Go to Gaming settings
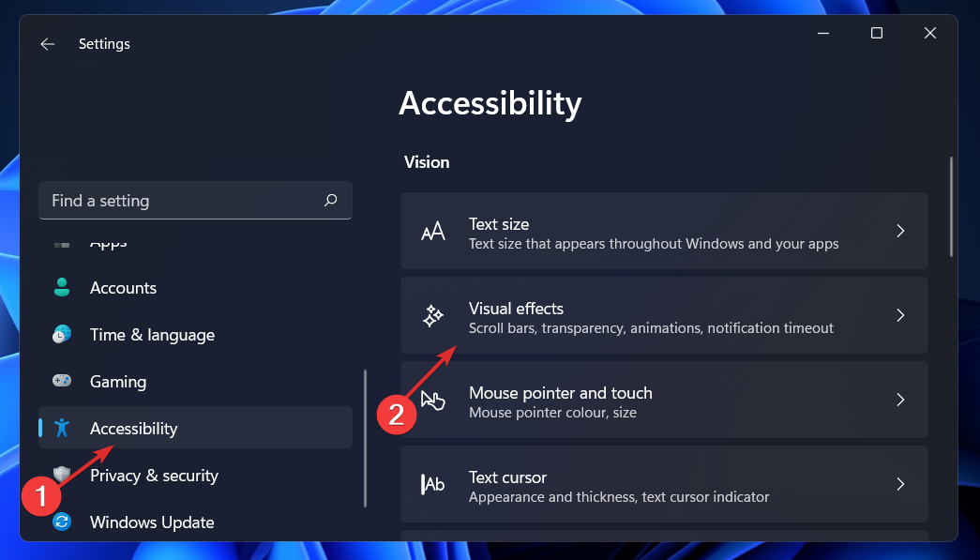 pyautogui.click(x=196, y=381)
